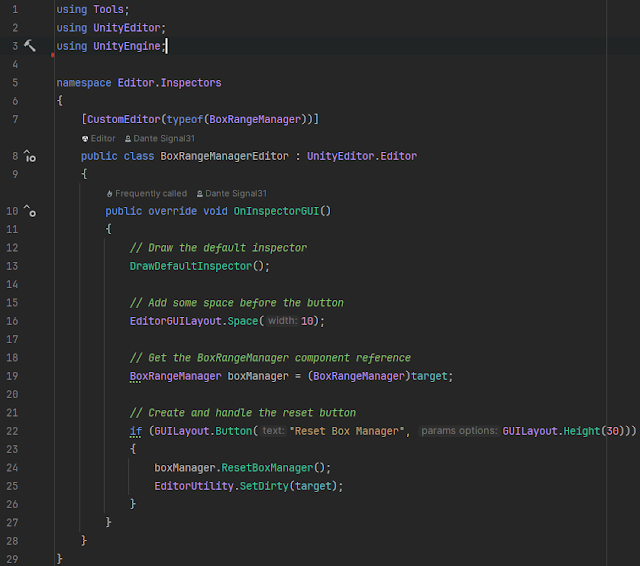Open the "Frequently called" code lens
This screenshot has height=566, width=640.
(x=147, y=193)
